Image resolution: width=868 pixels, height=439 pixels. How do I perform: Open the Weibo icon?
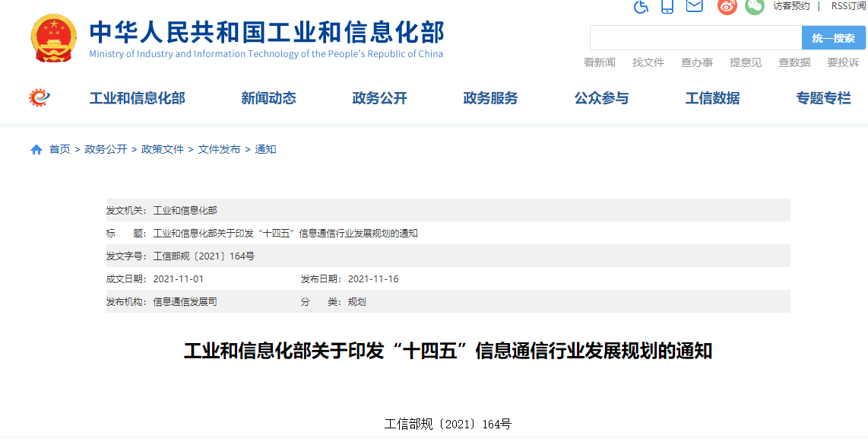click(x=727, y=6)
